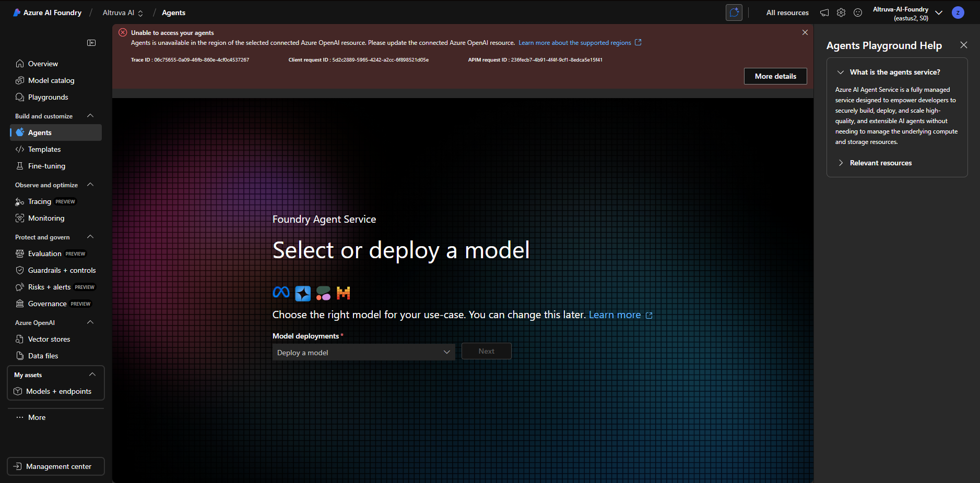Screen dimensions: 980x483
Task: Open the Management center
Action: click(x=56, y=466)
